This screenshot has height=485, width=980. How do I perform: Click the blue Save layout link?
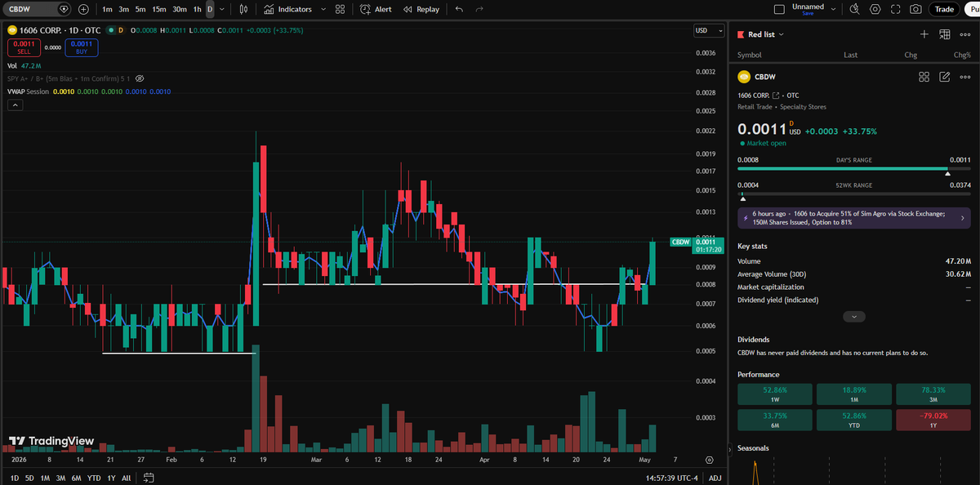coord(808,14)
